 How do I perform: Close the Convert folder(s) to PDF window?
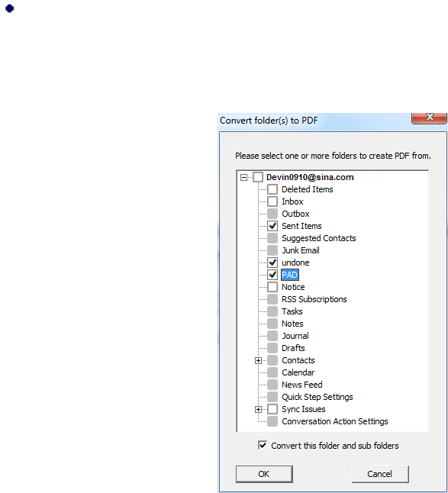point(429,118)
